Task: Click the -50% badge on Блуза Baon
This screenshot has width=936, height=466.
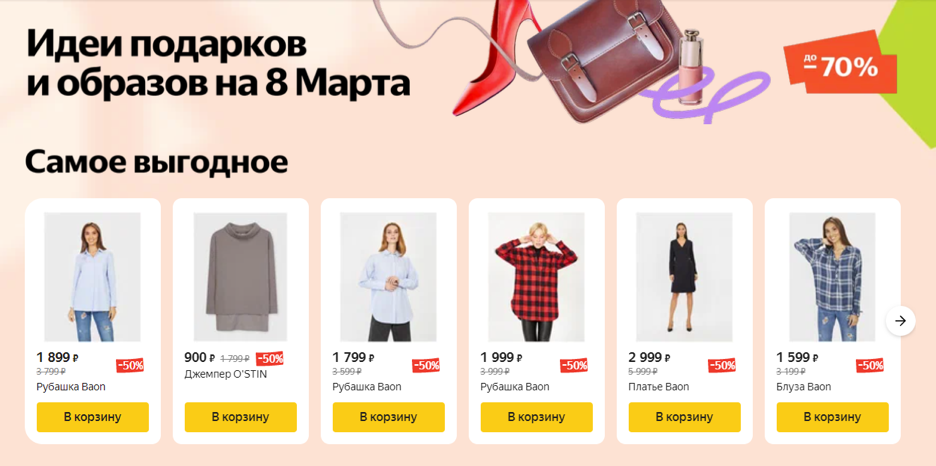Action: coord(870,365)
